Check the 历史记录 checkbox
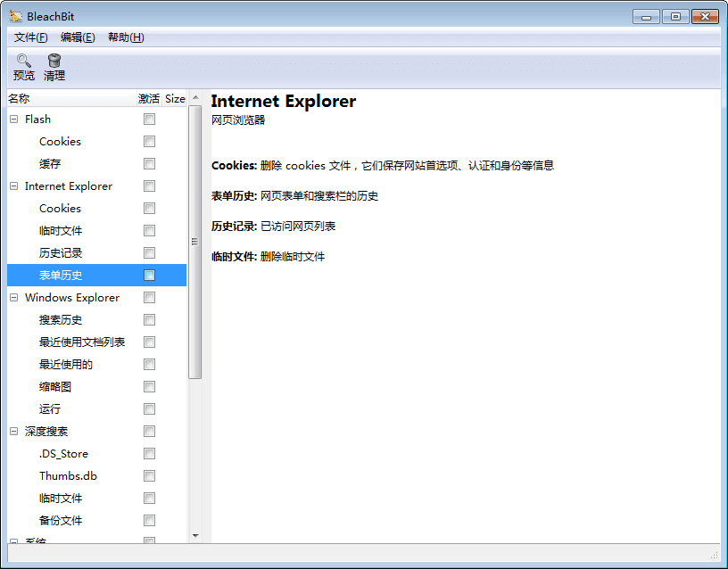Image resolution: width=728 pixels, height=569 pixels. [x=150, y=253]
